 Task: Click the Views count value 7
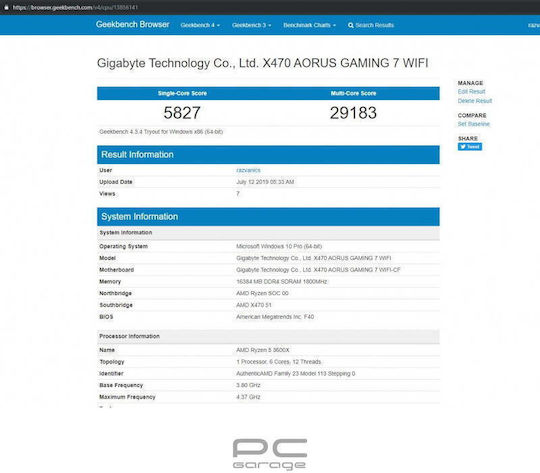click(x=238, y=194)
